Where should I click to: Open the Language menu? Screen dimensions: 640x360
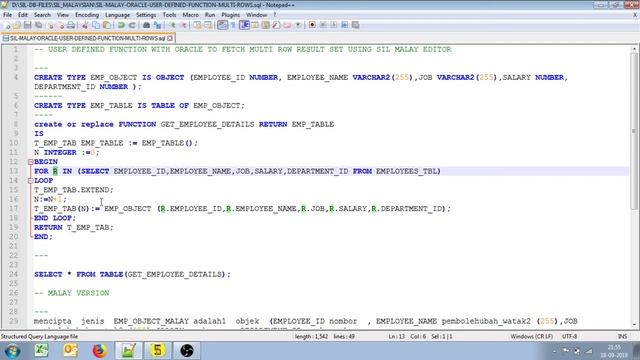click(117, 15)
